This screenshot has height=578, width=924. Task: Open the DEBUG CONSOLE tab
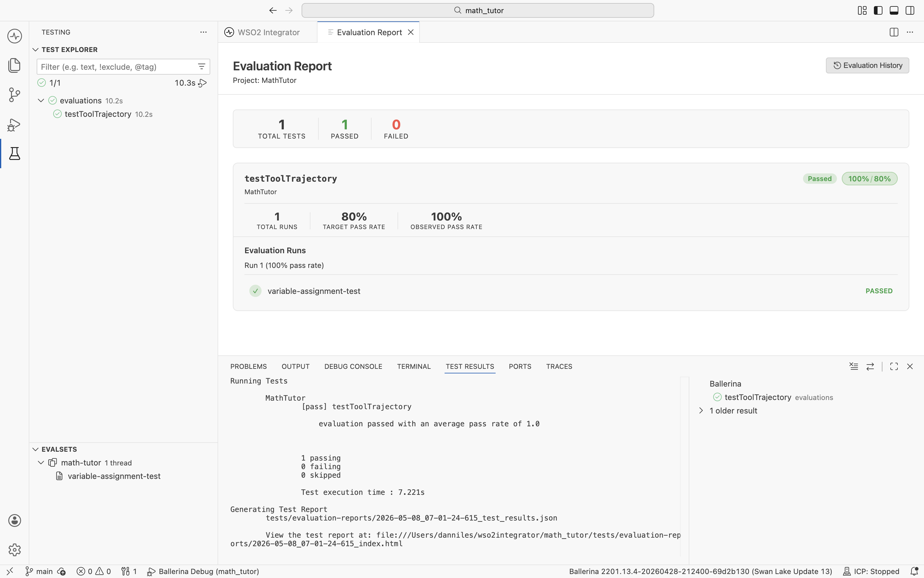353,366
